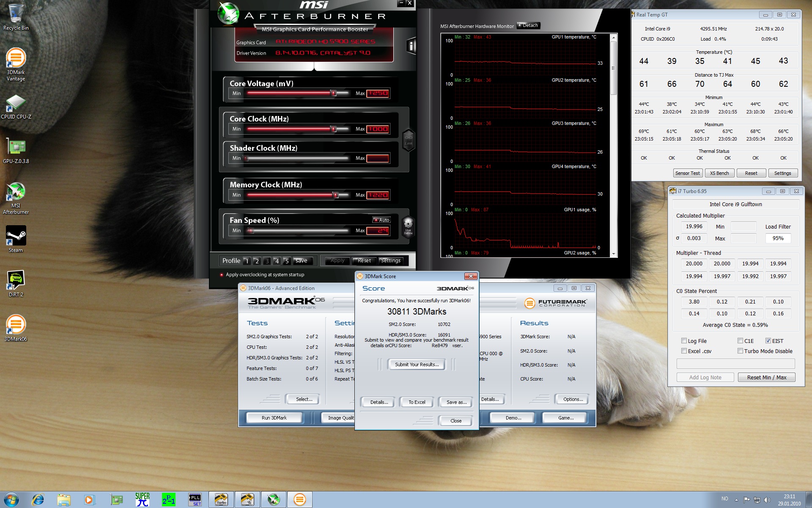Open the MSI Afterburner desktop shortcut
The width and height of the screenshot is (812, 508).
(16, 198)
